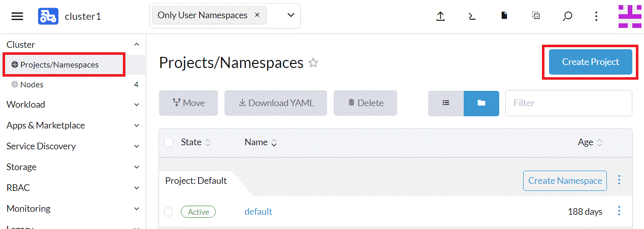This screenshot has width=644, height=229.
Task: Open the hamburger navigation menu
Action: [17, 16]
